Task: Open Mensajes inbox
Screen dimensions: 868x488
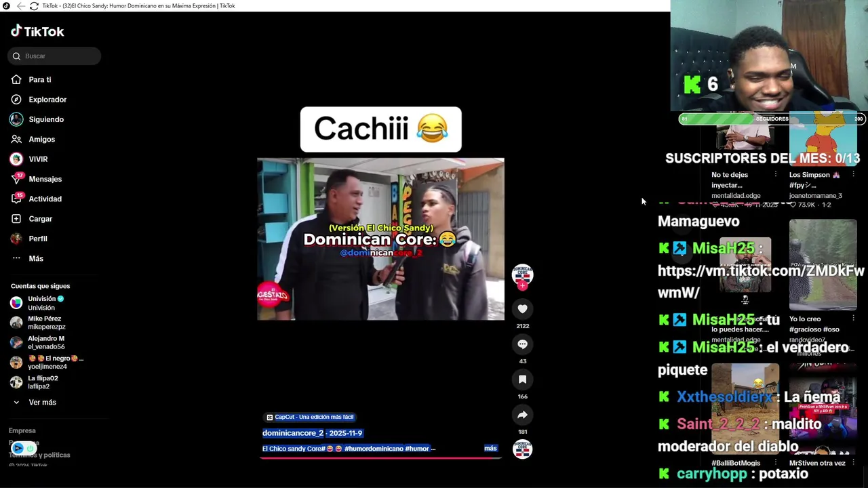Action: 45,179
